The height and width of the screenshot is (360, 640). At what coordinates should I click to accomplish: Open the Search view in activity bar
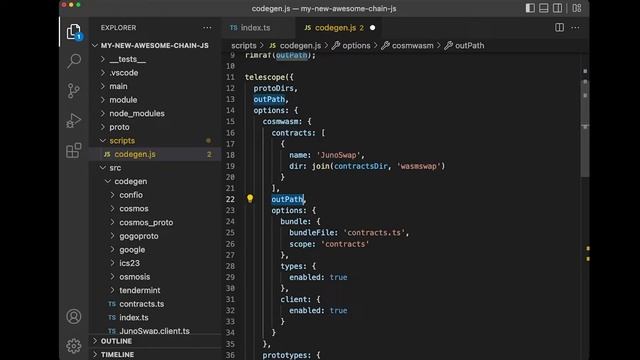click(x=74, y=61)
